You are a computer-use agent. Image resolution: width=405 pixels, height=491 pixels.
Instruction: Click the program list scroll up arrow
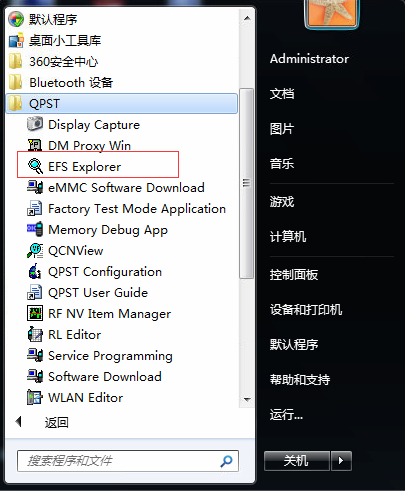click(x=247, y=18)
